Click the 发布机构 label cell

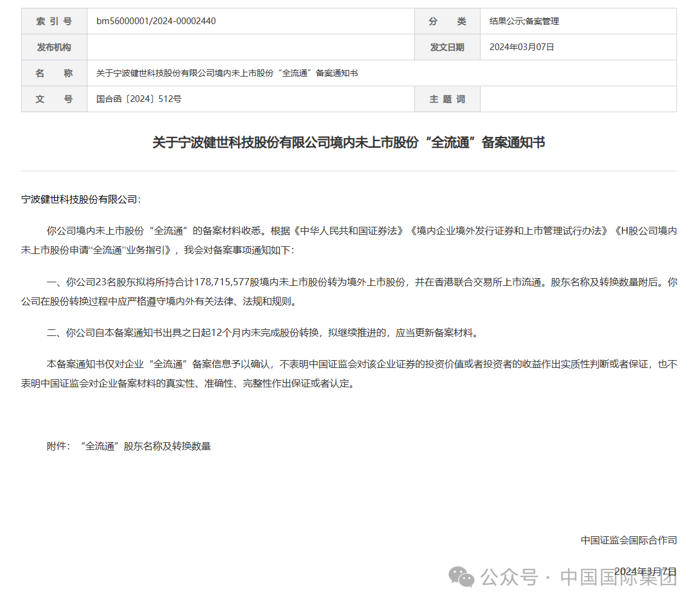pos(54,47)
